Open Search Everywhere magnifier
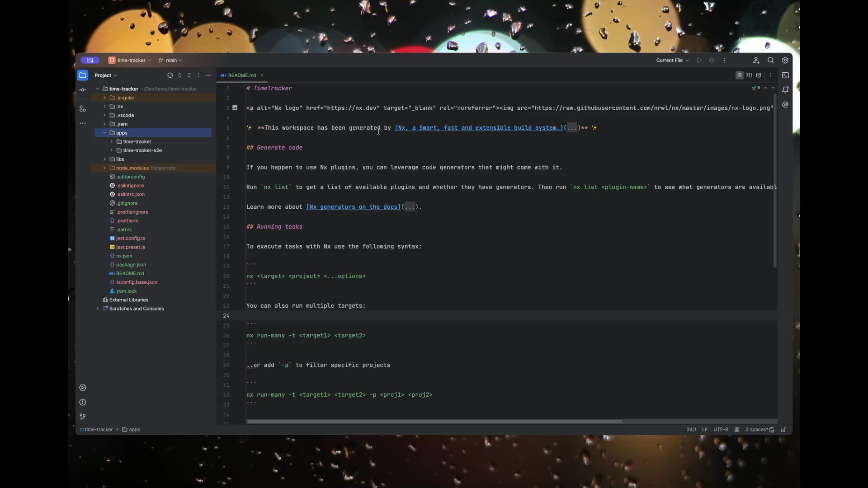This screenshot has height=488, width=868. [771, 60]
